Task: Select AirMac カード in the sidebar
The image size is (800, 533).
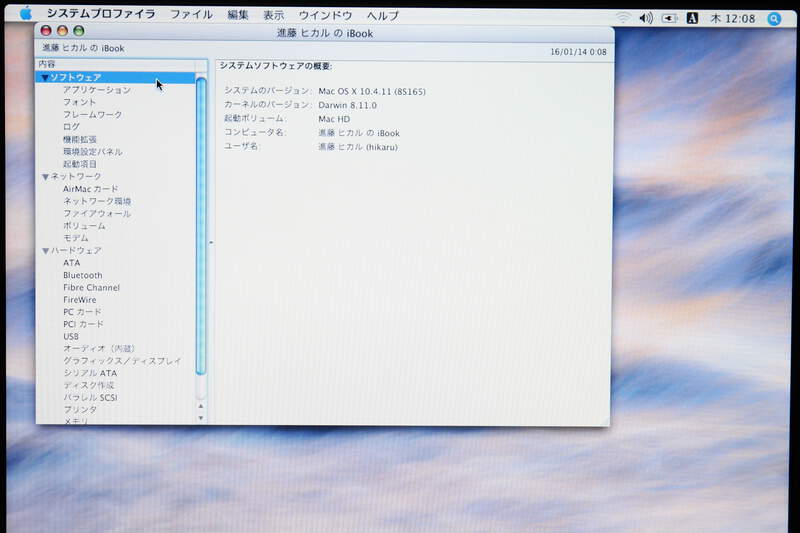Action: pos(90,189)
